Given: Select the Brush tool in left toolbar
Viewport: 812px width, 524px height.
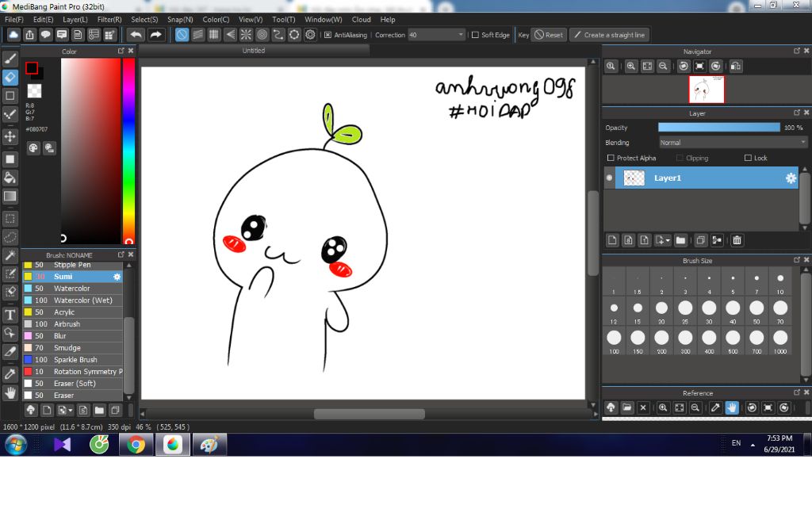Looking at the screenshot, I should 10,59.
